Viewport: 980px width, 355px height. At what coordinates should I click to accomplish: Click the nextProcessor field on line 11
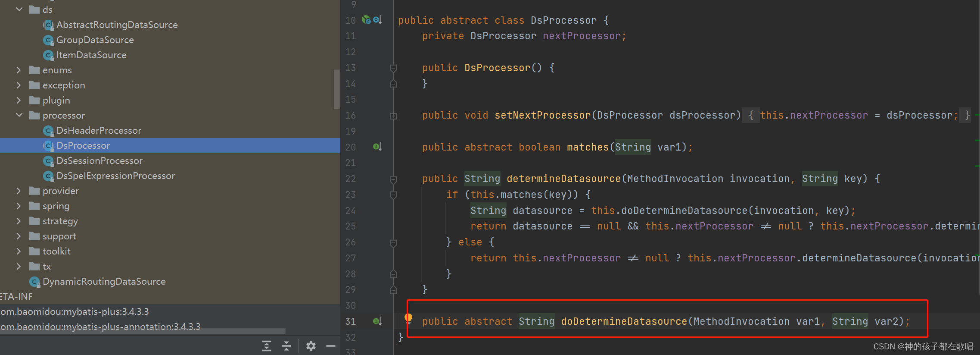click(582, 36)
